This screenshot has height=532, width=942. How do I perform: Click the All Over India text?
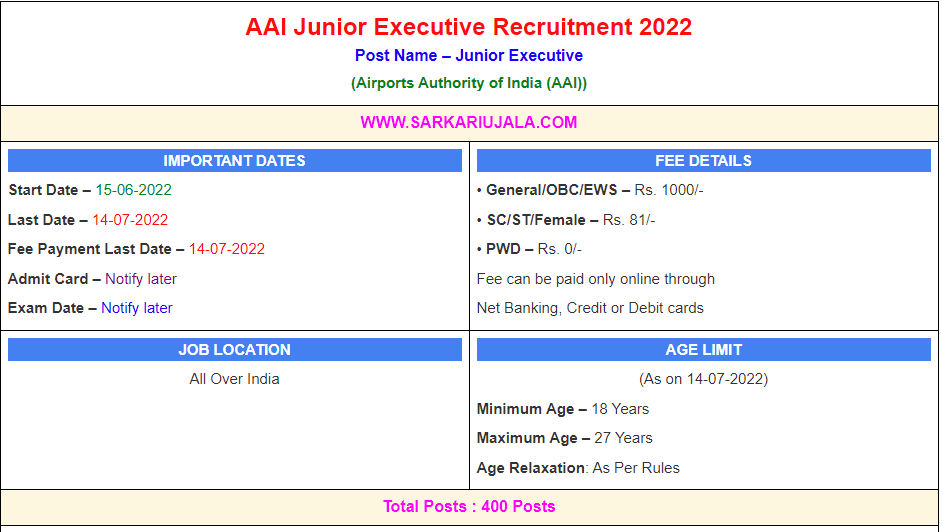[234, 379]
